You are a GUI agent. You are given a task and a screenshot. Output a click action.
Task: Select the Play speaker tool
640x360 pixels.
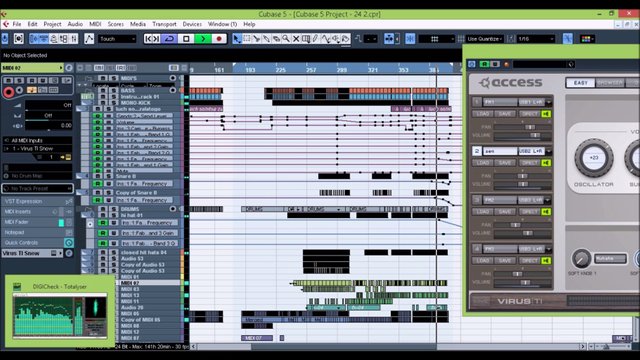click(336, 39)
